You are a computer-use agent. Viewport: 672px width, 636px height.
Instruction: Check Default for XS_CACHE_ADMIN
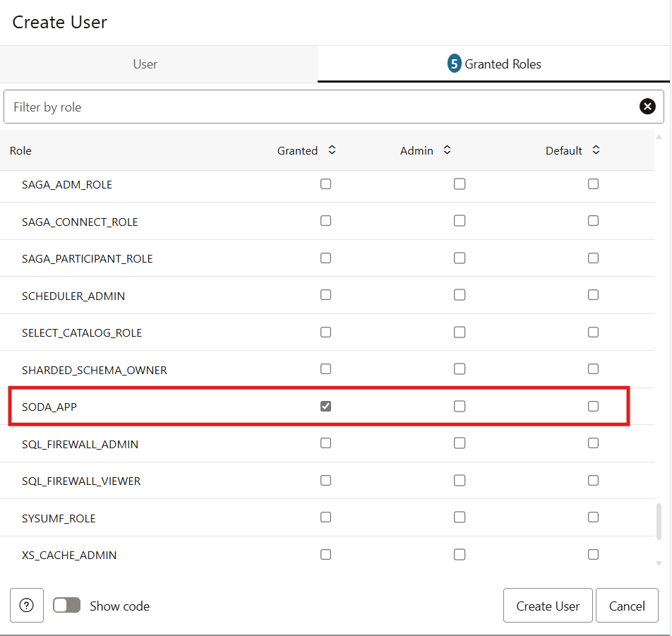point(593,554)
